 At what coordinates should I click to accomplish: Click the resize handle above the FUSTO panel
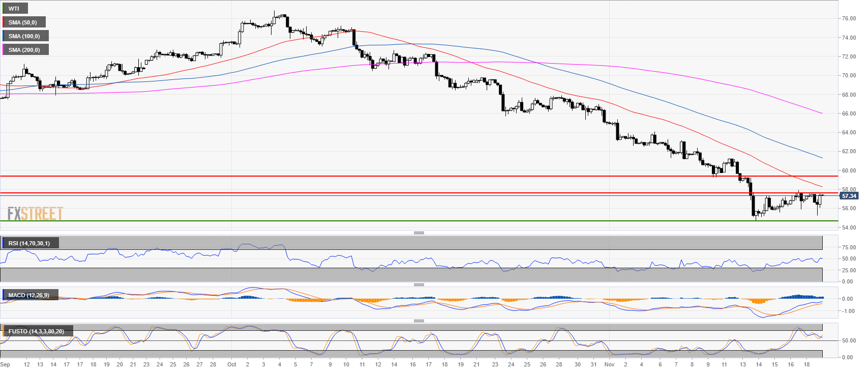coord(418,321)
